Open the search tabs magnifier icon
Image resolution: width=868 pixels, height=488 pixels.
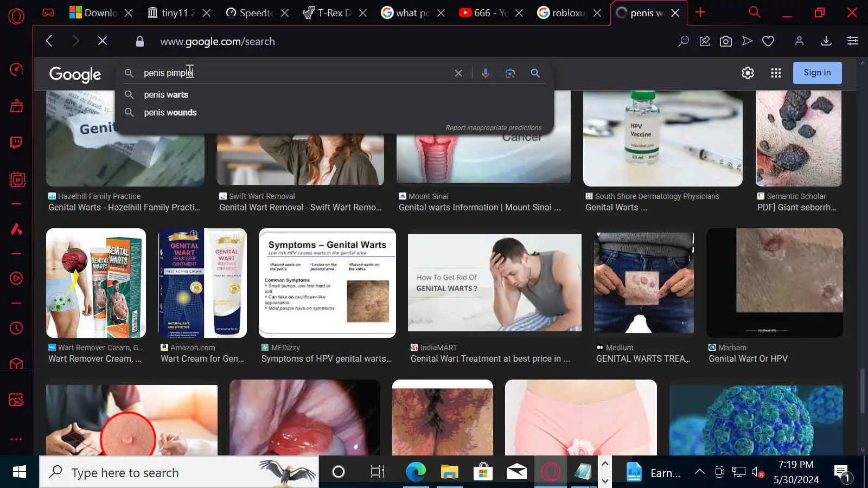tap(754, 12)
